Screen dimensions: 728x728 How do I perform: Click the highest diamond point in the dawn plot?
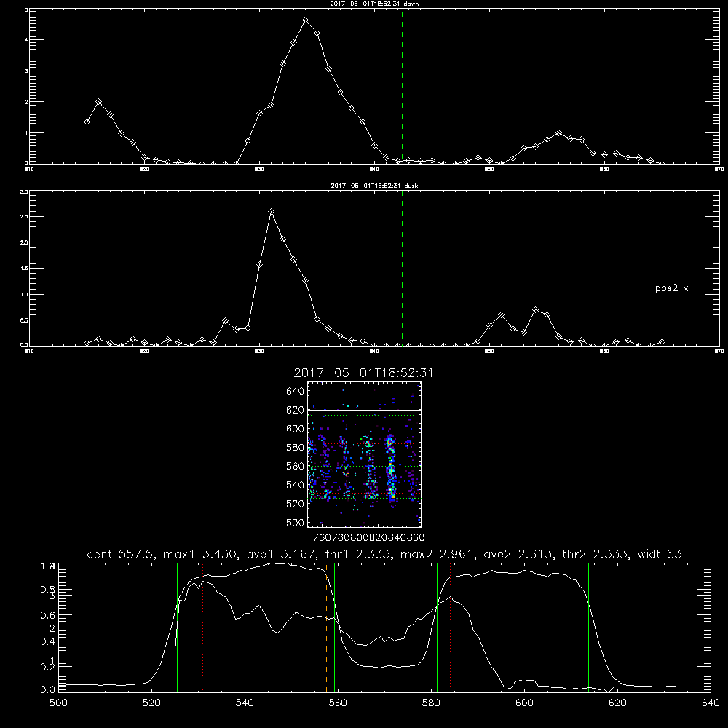tap(305, 20)
